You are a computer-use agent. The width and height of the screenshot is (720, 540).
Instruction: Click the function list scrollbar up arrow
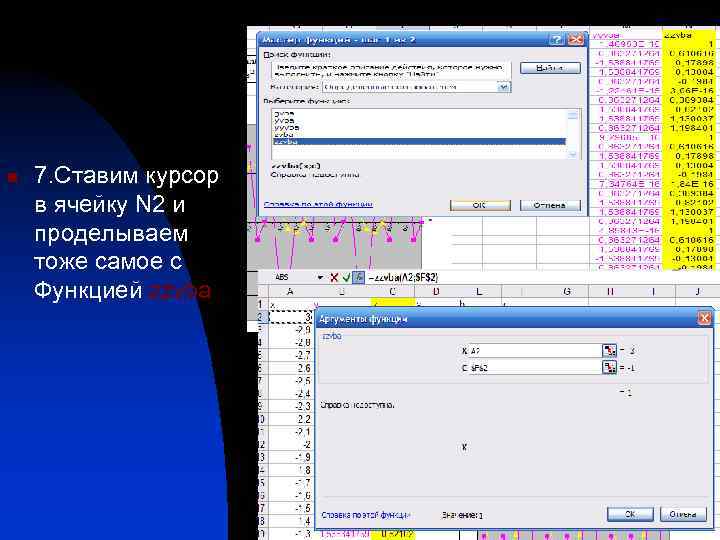click(x=573, y=115)
